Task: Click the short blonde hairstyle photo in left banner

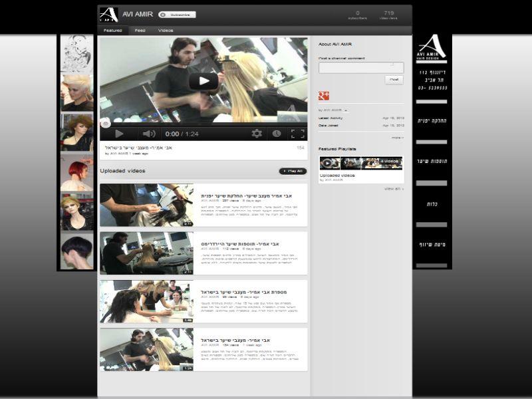Action: coord(76,92)
